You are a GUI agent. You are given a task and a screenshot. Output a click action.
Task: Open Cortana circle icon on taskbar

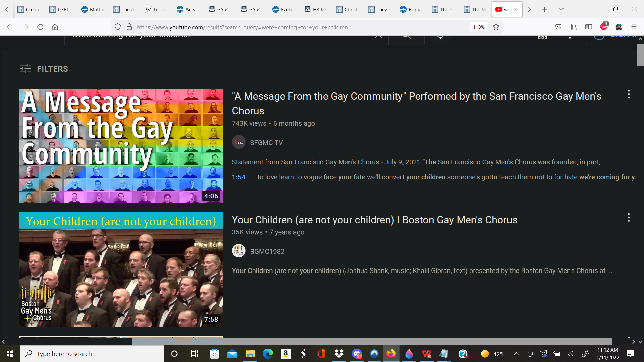[174, 354]
